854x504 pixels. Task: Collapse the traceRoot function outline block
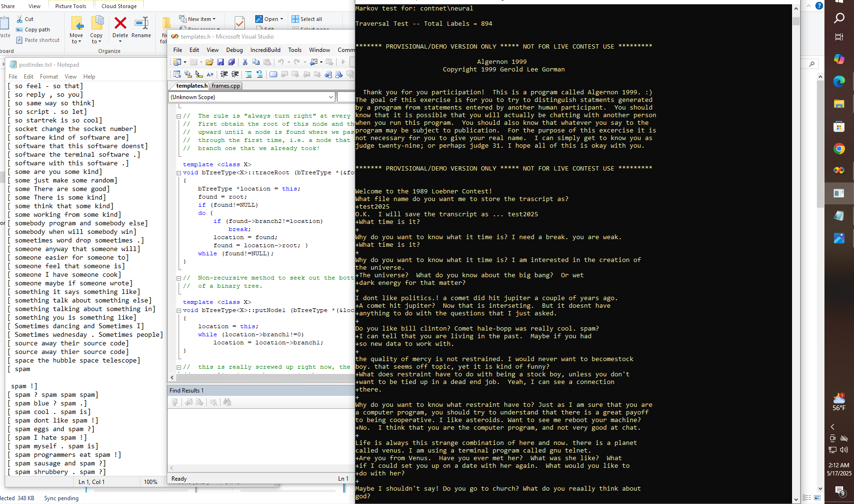pyautogui.click(x=179, y=173)
